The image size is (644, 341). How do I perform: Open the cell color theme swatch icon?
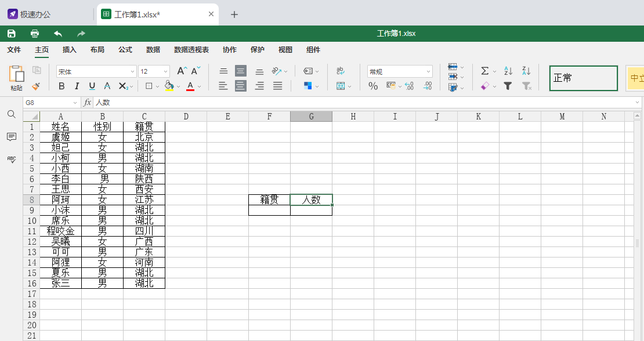(307, 86)
